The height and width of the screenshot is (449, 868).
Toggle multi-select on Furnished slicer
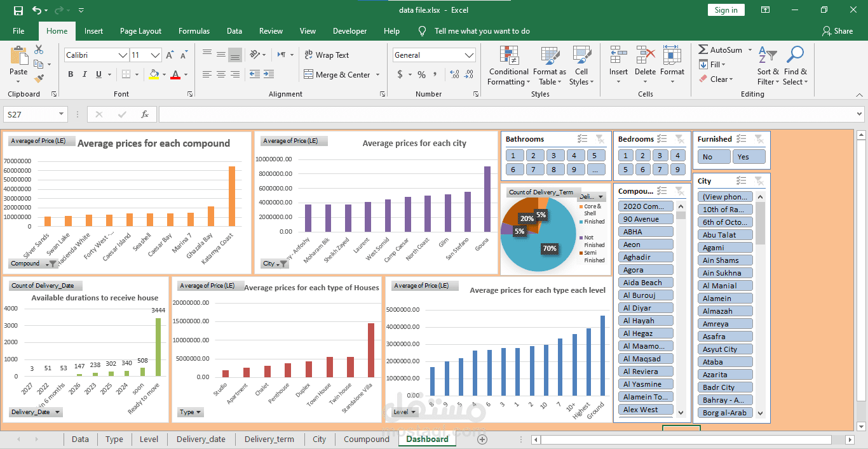(x=742, y=139)
